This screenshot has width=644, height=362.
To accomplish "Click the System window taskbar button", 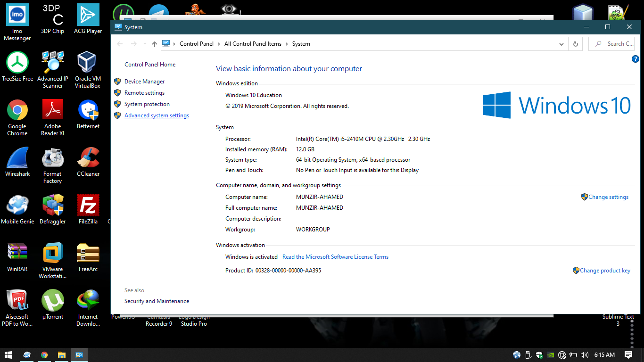I will (79, 355).
